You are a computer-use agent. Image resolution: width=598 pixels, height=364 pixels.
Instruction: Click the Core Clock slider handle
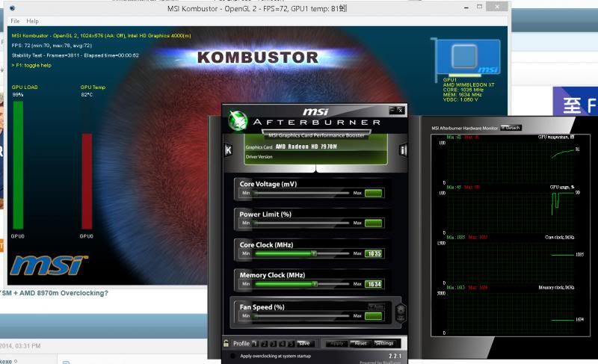pos(314,253)
